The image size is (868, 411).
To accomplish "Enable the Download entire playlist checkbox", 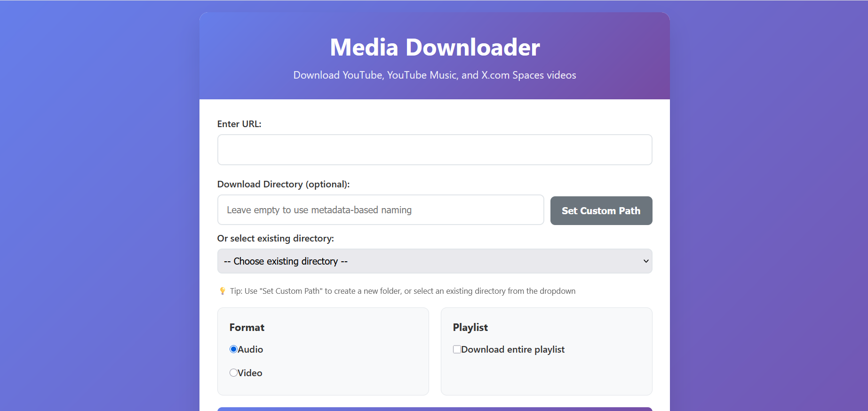I will (457, 349).
